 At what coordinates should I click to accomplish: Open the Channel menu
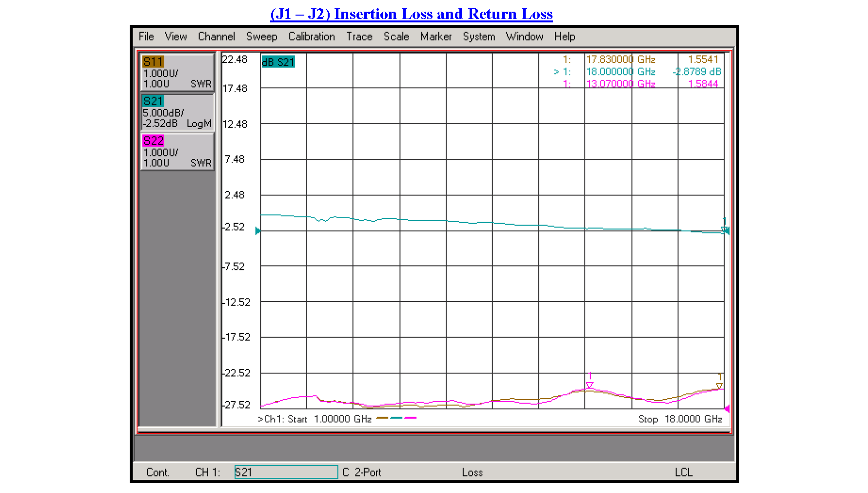point(216,37)
